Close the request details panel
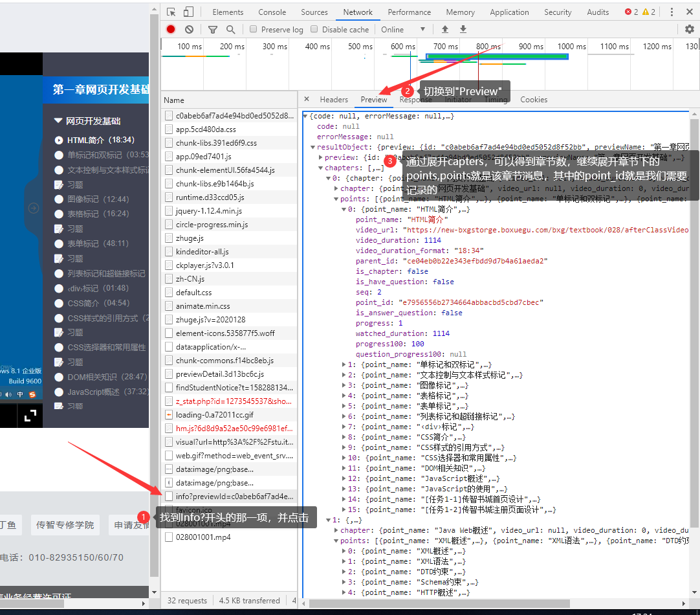The height and width of the screenshot is (615, 700). click(x=307, y=99)
